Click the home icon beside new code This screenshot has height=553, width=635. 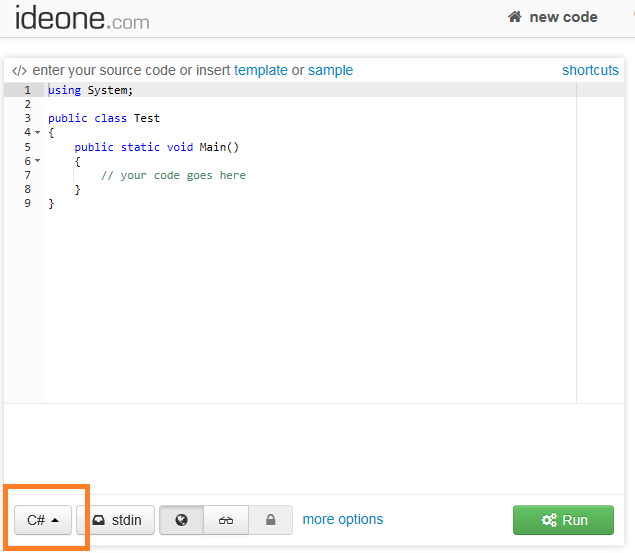tap(515, 17)
